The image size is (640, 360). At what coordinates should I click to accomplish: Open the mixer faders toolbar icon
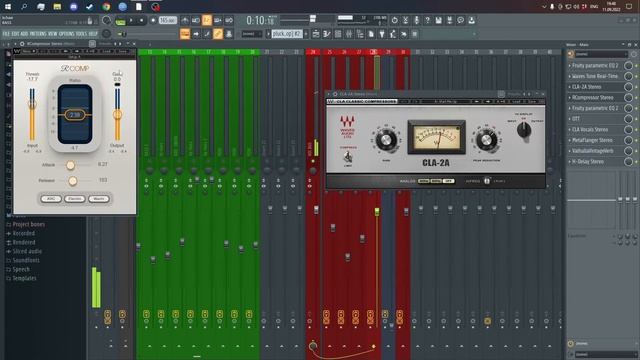coord(349,34)
